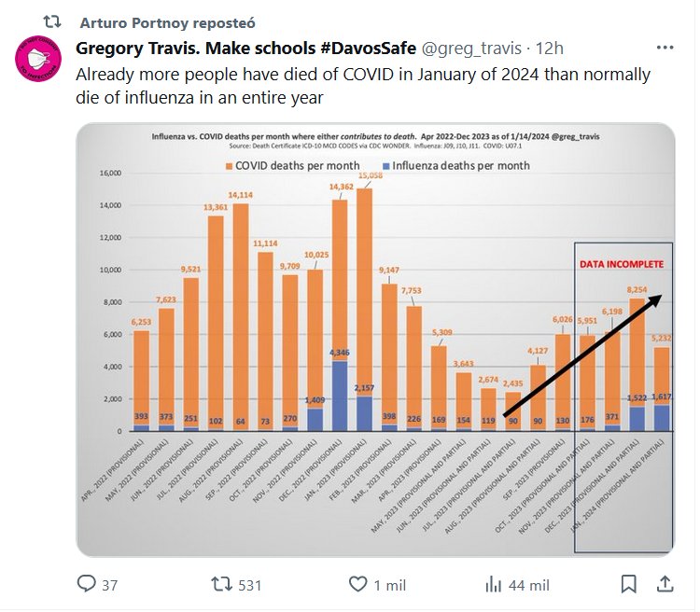Like the tweet with the heart icon
Viewport: 700px width, 612px height.
tap(358, 584)
